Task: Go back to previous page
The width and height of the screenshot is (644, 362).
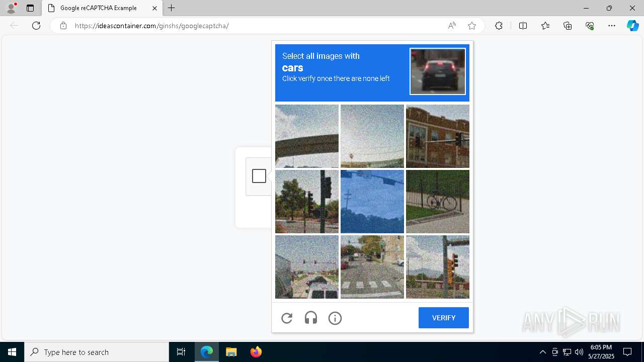Action: (14, 26)
